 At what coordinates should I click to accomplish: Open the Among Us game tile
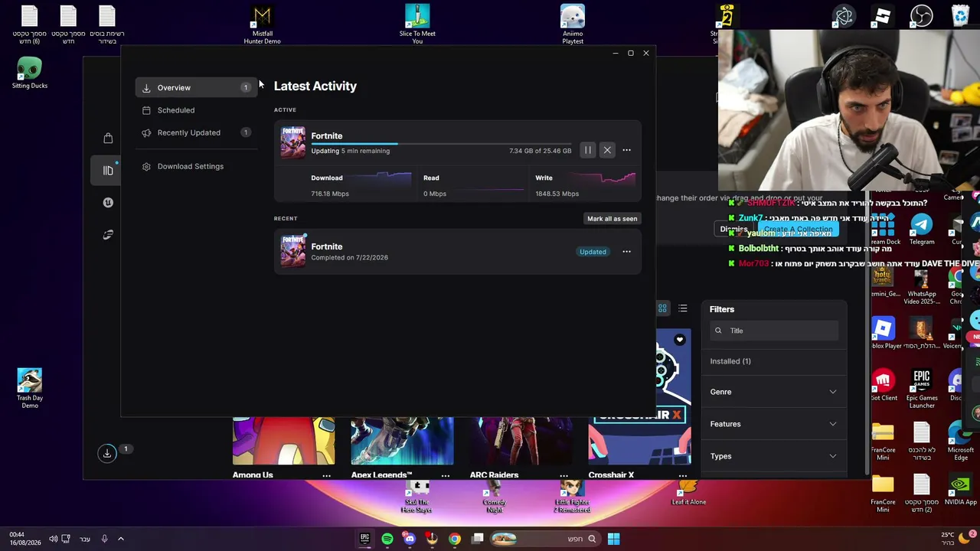[x=283, y=441]
